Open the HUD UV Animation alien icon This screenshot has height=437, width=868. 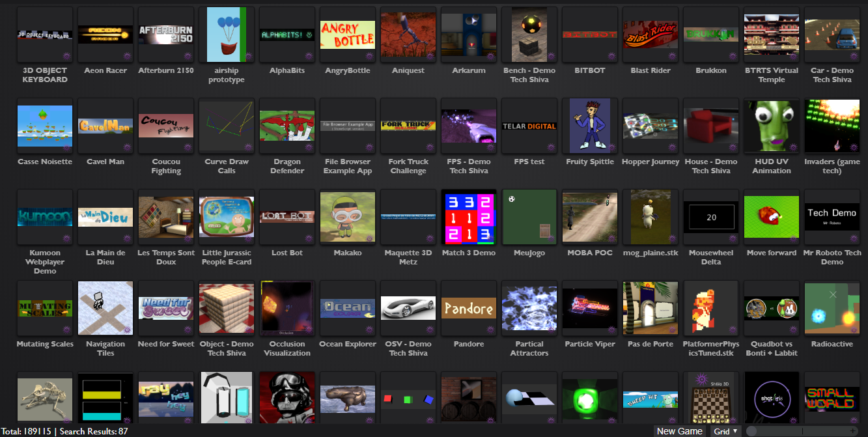(771, 126)
